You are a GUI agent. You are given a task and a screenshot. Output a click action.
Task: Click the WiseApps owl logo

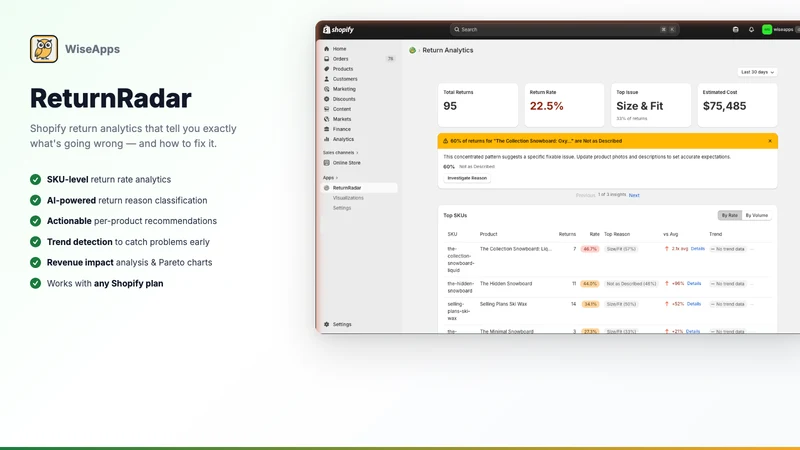click(44, 49)
